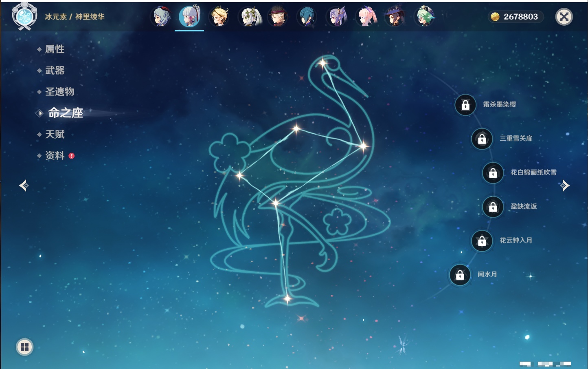Screen dimensions: 588x369
Task: Click the 间水月 label
Action: pos(487,274)
